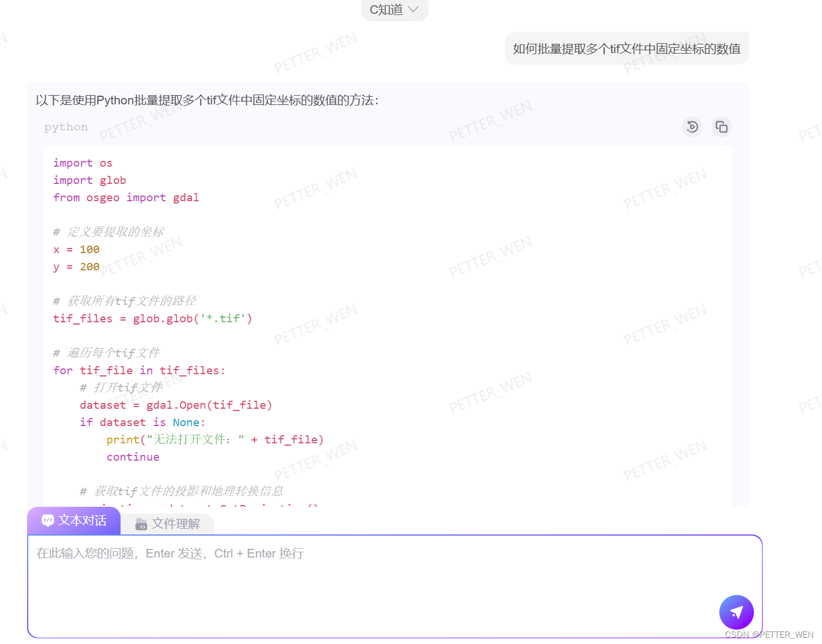Click the code line 'y = 200'

click(76, 267)
